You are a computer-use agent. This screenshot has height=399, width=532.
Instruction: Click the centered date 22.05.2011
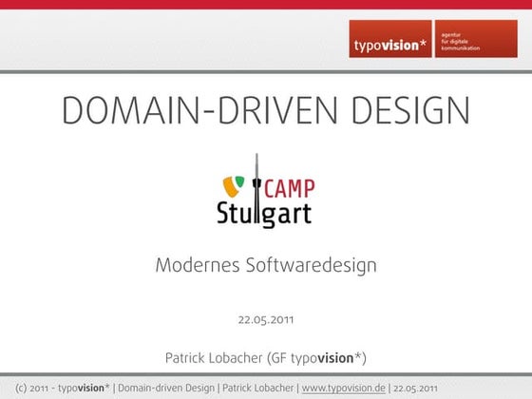coord(266,320)
